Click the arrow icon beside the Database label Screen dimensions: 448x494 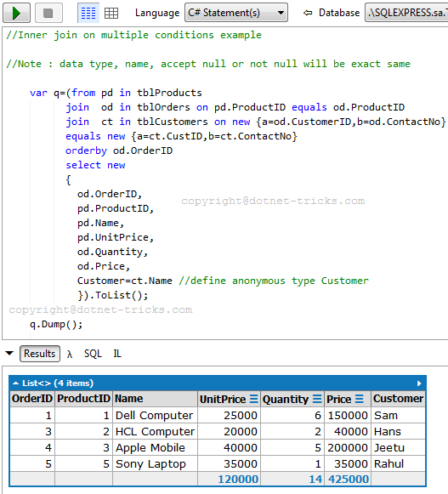(308, 13)
